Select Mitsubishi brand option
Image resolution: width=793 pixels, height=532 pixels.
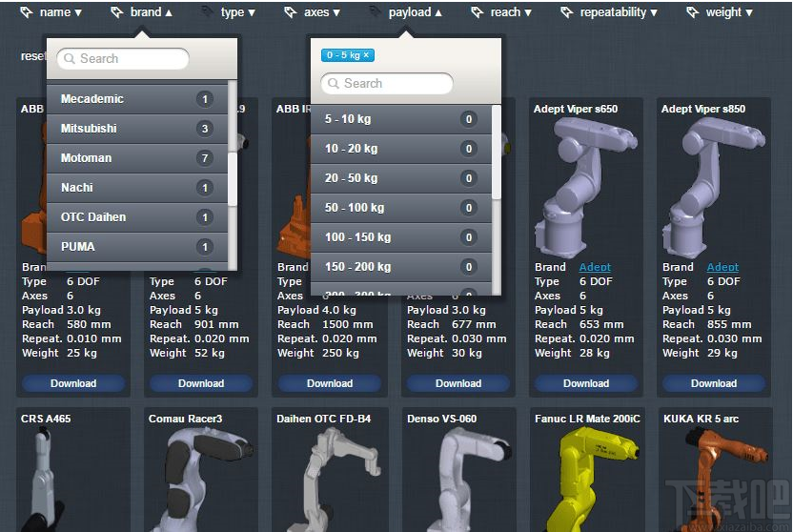click(x=137, y=129)
